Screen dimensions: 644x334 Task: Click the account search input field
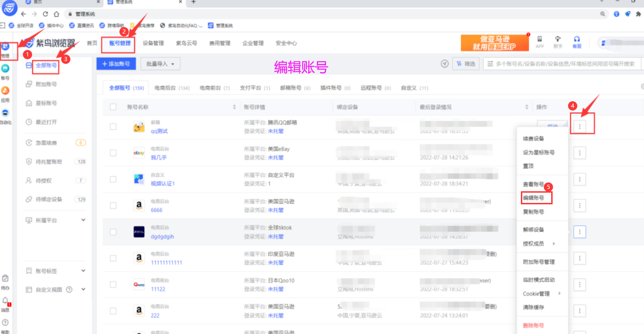pyautogui.click(x=564, y=64)
